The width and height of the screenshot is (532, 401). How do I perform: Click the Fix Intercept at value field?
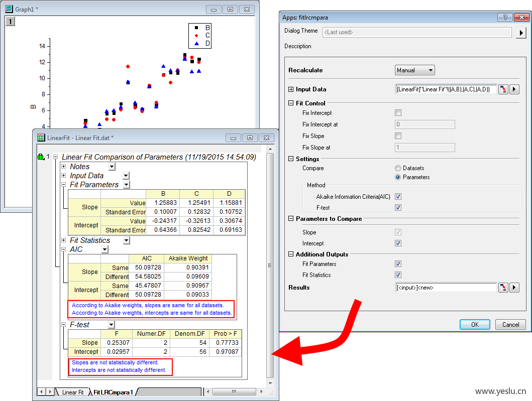click(x=425, y=124)
